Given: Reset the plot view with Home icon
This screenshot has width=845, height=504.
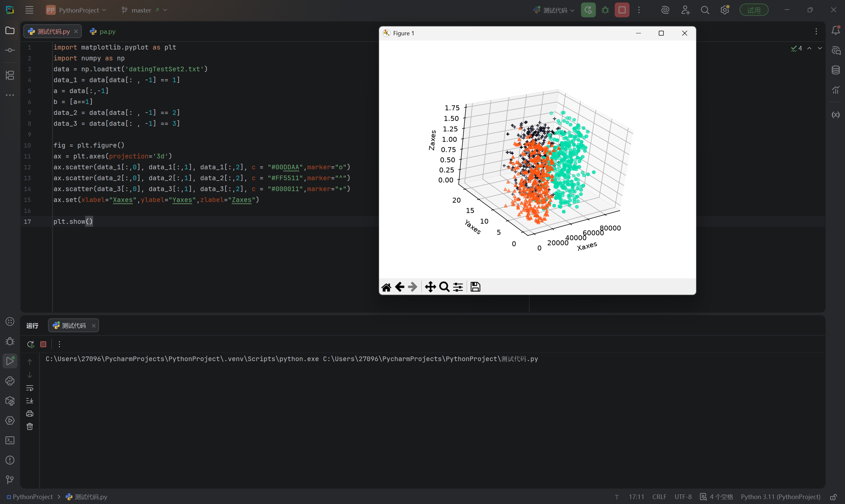Looking at the screenshot, I should (x=386, y=287).
